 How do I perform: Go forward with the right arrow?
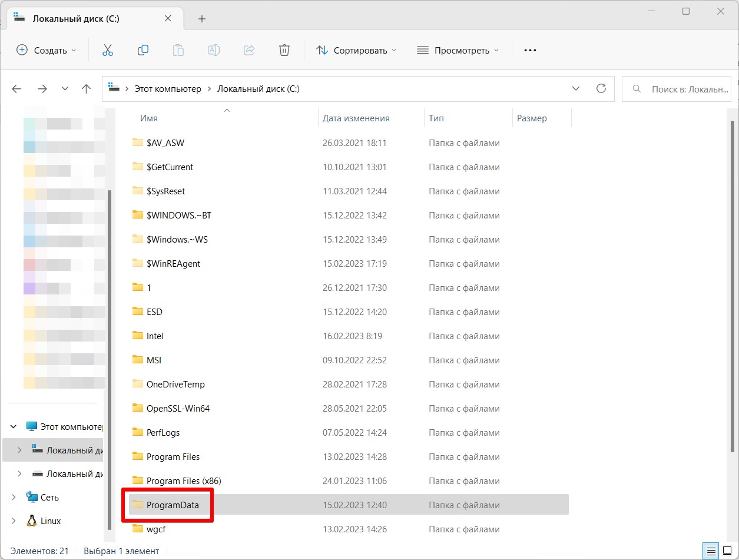(42, 89)
